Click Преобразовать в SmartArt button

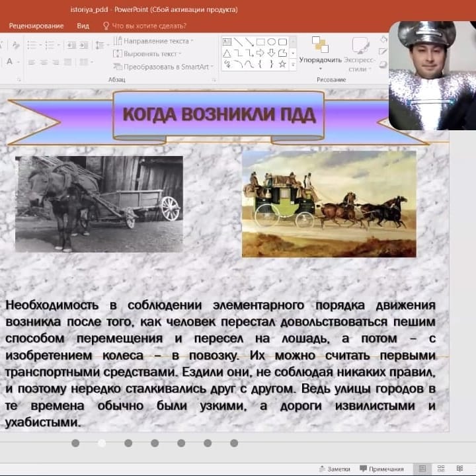(x=165, y=67)
